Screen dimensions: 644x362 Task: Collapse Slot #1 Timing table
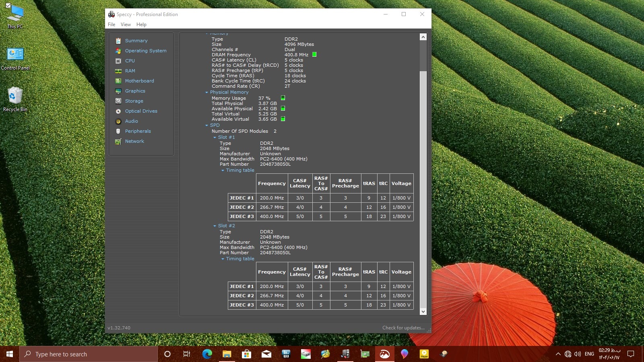point(223,171)
